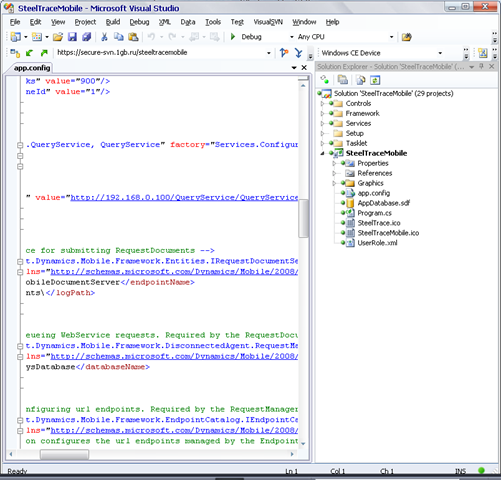Expand the Controls folder
Screen dimensions: 501x480
[x=322, y=104]
